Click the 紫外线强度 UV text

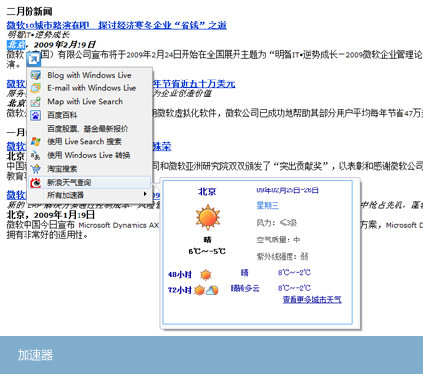[x=282, y=256]
